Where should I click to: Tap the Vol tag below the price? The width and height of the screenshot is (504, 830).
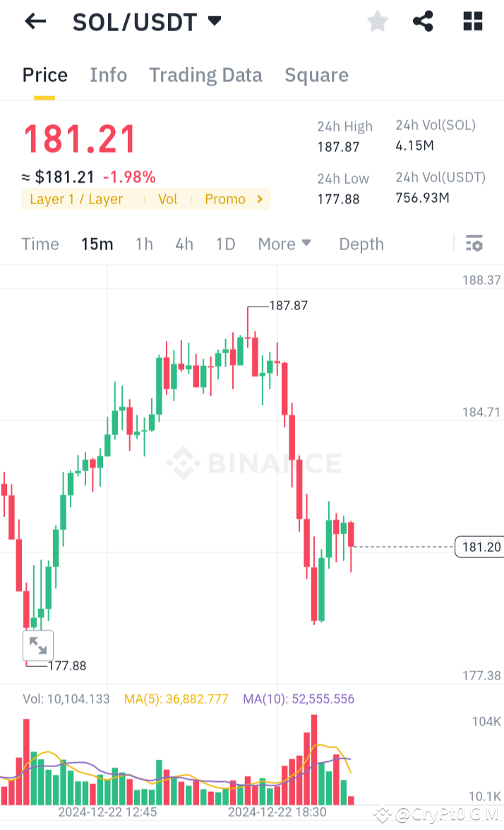pyautogui.click(x=167, y=199)
